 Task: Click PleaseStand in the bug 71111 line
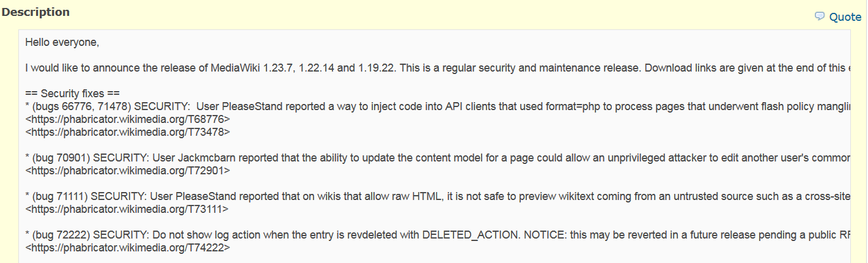pos(205,197)
